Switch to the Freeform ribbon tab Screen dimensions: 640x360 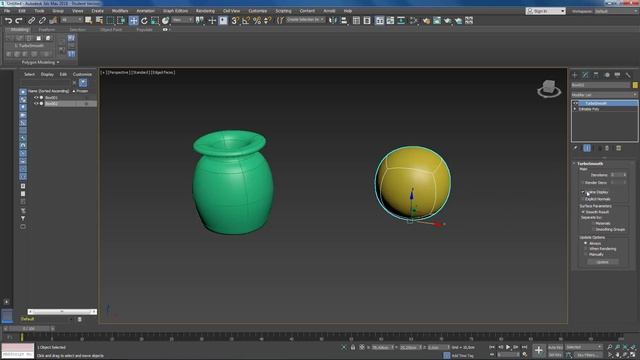tap(47, 30)
